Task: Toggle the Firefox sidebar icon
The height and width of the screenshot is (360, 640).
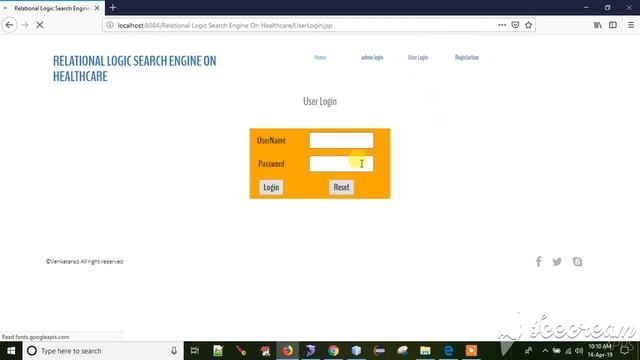Action: pyautogui.click(x=613, y=25)
